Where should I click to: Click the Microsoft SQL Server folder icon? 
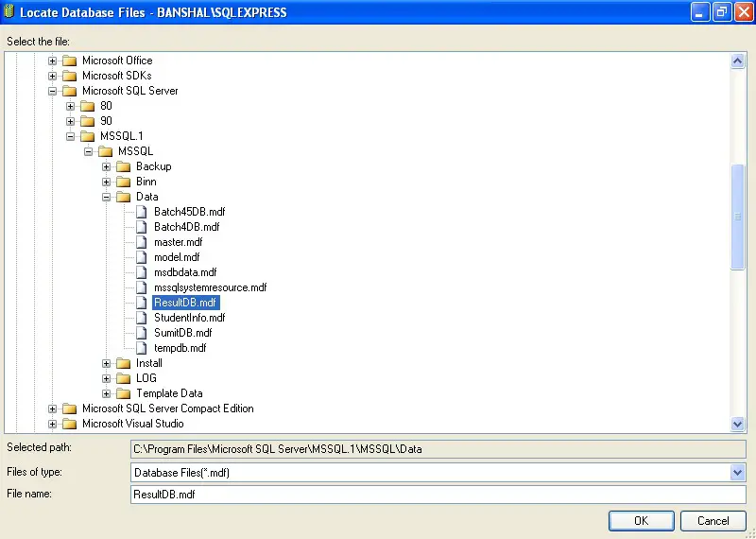[70, 91]
